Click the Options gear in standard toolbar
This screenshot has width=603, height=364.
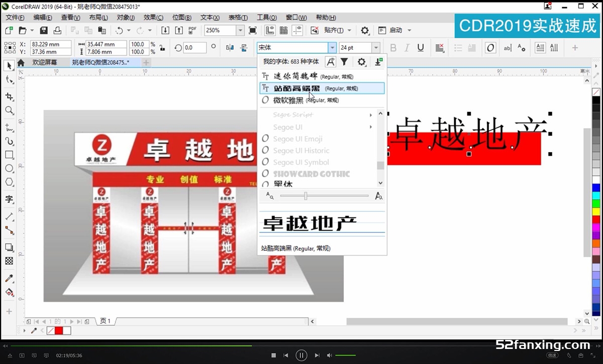[x=365, y=30]
